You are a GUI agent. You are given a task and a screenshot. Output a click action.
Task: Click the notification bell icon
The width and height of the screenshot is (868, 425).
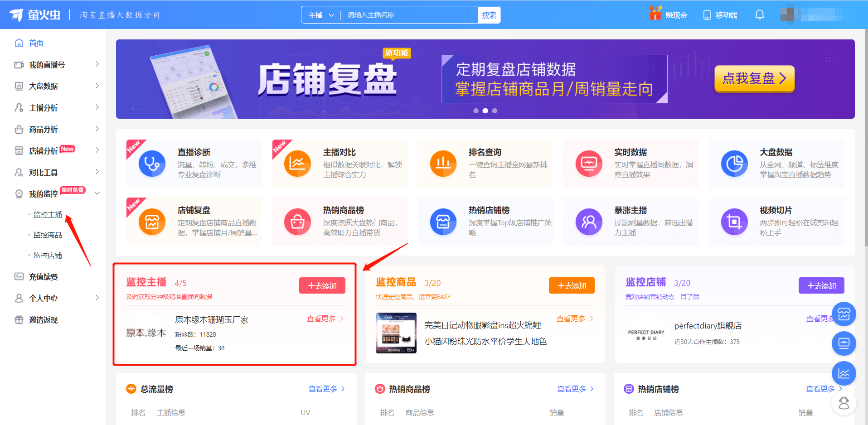(759, 15)
